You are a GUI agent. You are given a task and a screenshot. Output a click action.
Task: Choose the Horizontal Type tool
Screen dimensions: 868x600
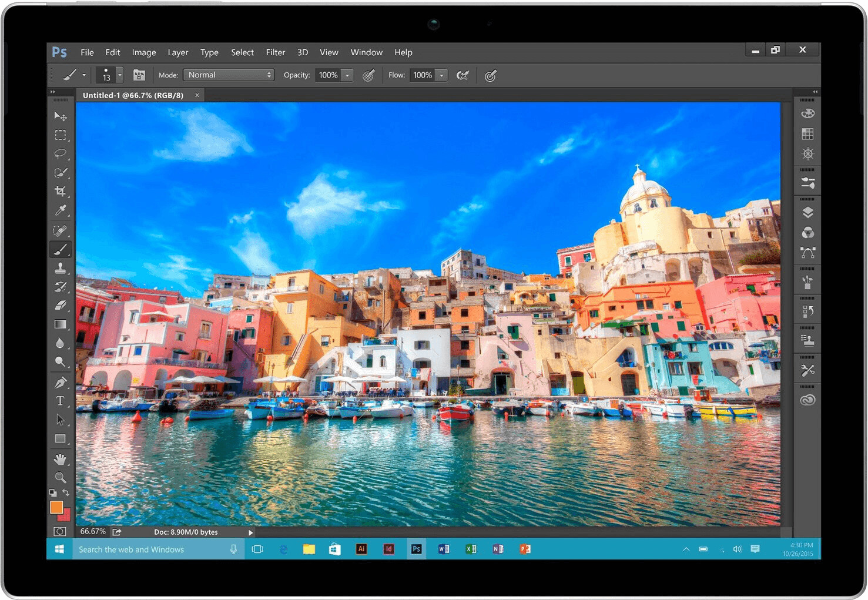pyautogui.click(x=60, y=401)
